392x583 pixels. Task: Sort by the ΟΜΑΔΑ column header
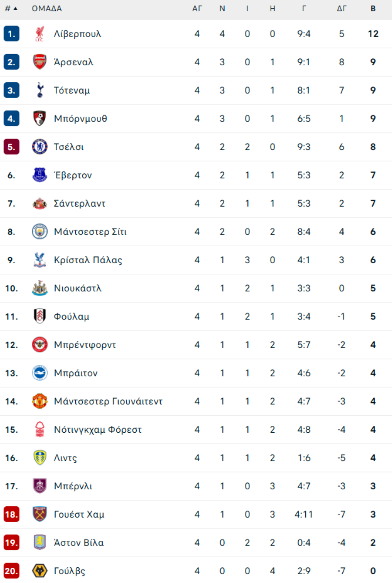[x=47, y=9]
